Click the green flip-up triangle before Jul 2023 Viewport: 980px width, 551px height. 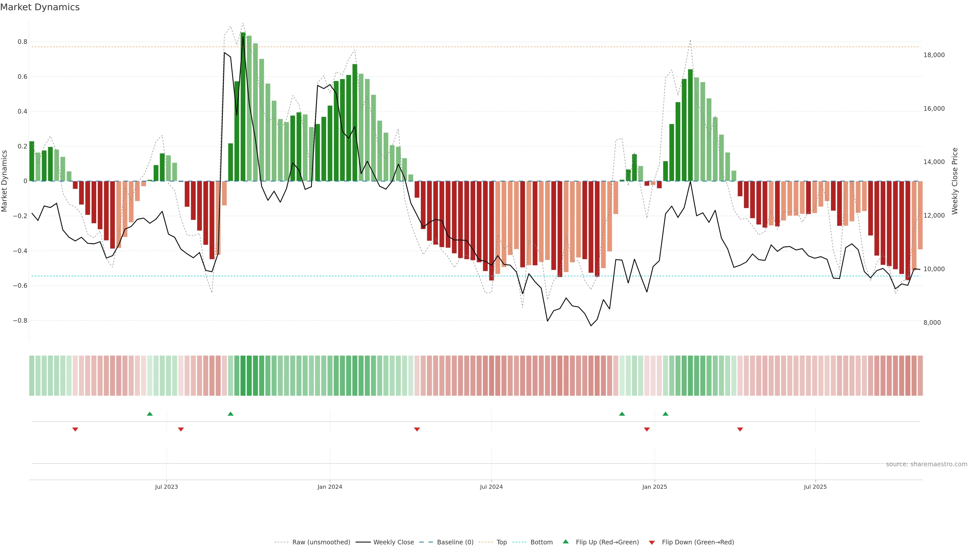[x=150, y=414]
